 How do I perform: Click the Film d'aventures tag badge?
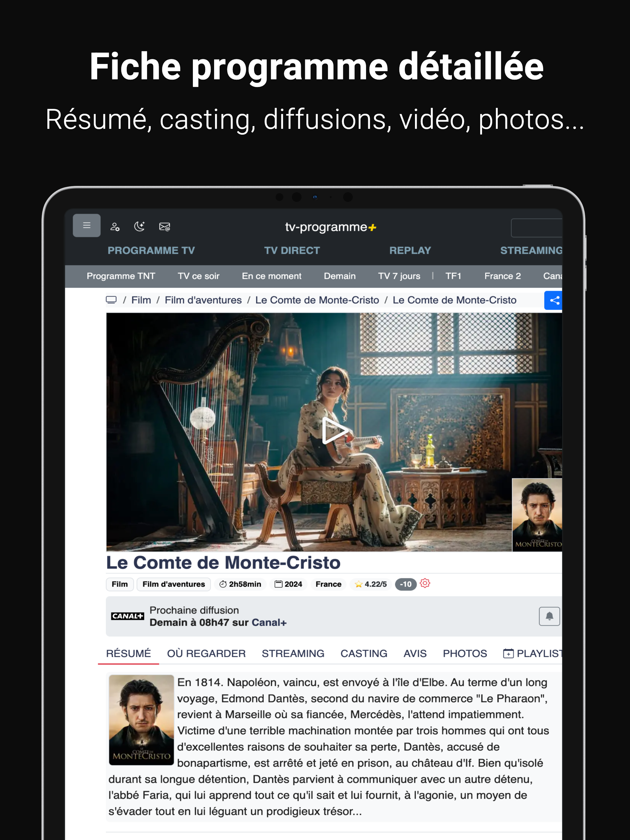[173, 584]
